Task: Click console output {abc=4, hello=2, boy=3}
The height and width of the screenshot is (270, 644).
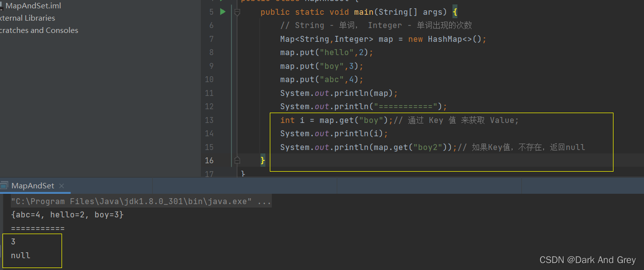Action: pyautogui.click(x=67, y=215)
